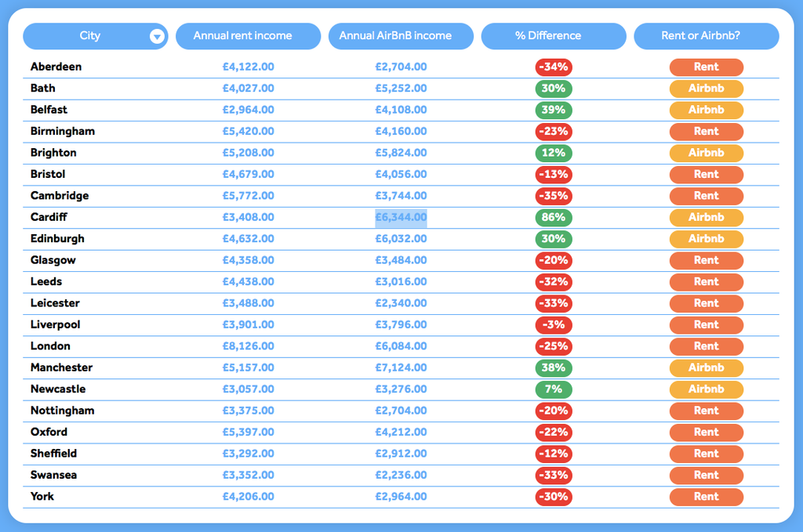This screenshot has height=532, width=803.
Task: Click the Edinburgh city name
Action: pos(57,239)
